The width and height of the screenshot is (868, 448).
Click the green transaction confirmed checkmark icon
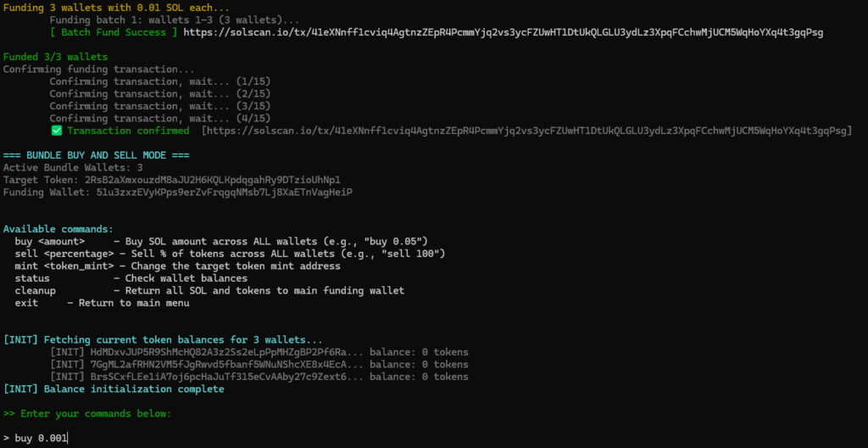click(x=57, y=131)
